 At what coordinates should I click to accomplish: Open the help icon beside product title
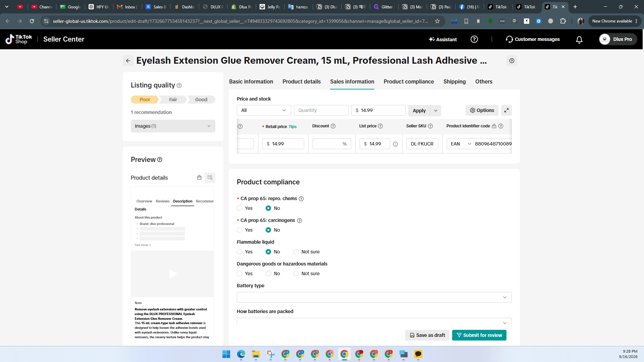[x=512, y=61]
